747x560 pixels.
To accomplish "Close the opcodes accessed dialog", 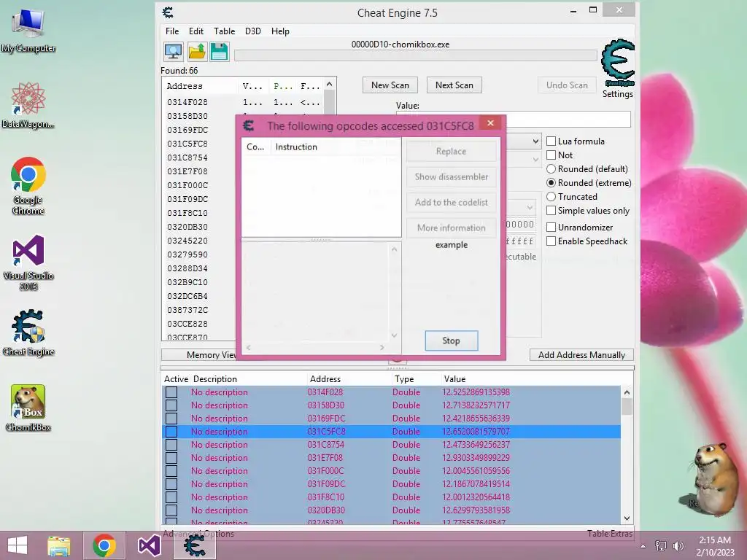I will pos(490,123).
